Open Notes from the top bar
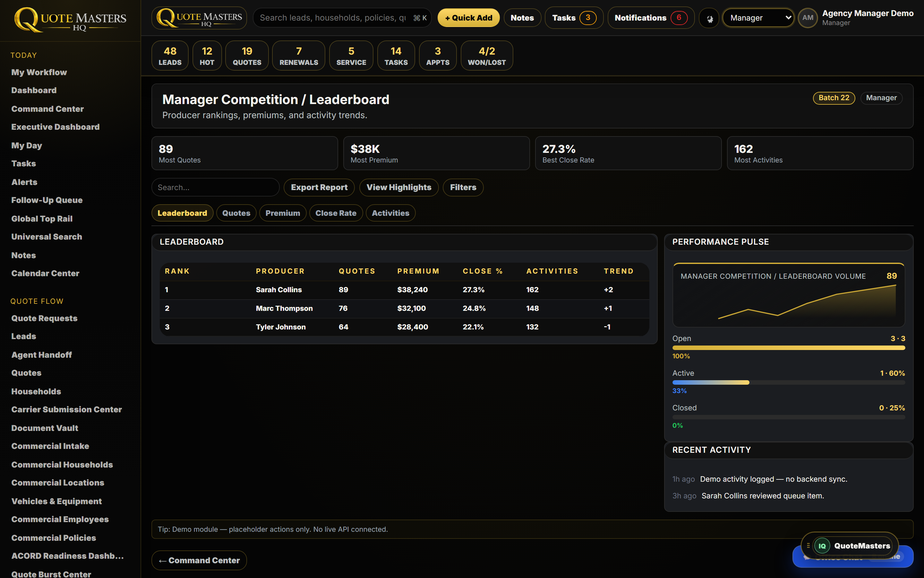This screenshot has height=578, width=924. (x=522, y=18)
